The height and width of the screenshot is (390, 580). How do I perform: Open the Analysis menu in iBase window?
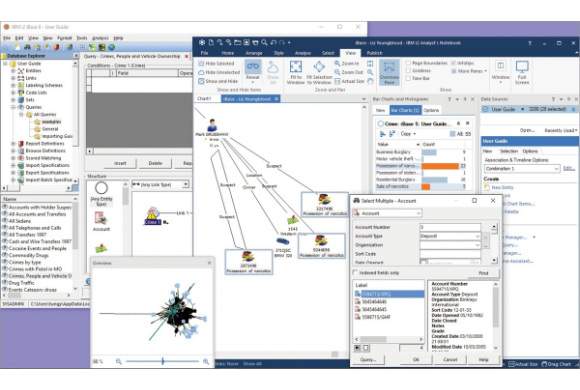pos(100,38)
